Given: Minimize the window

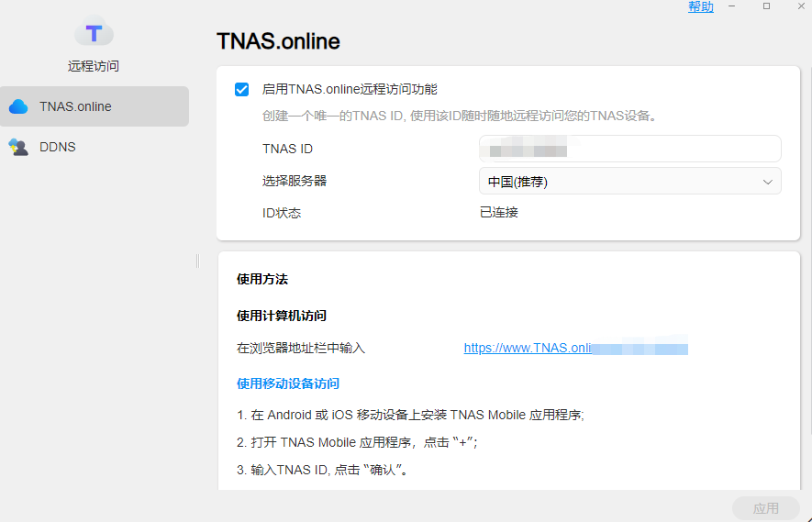Looking at the screenshot, I should pyautogui.click(x=732, y=6).
